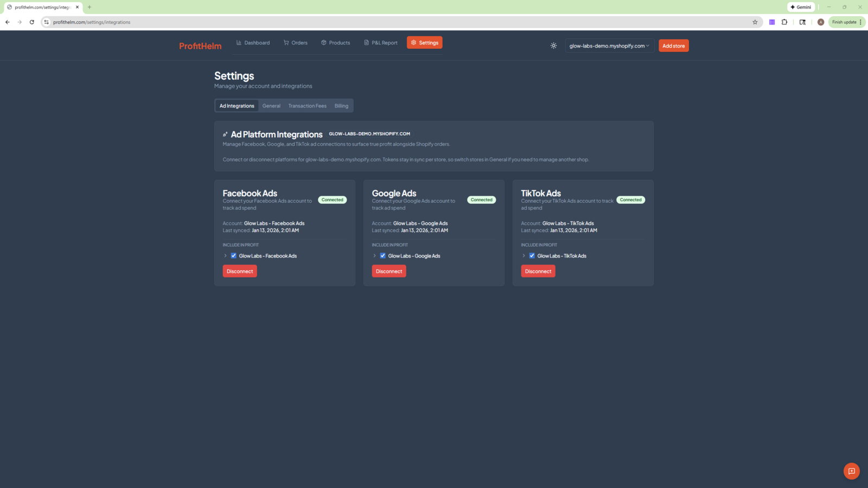Click the media/cast toolbar icon
The height and width of the screenshot is (488, 868).
(802, 22)
